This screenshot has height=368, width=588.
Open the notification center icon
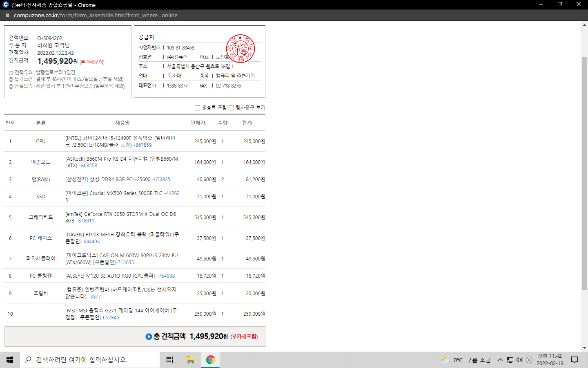[575, 360]
